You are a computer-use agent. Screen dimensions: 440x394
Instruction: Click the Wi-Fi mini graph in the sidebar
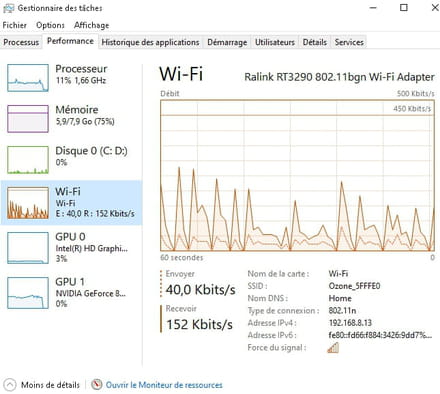28,203
